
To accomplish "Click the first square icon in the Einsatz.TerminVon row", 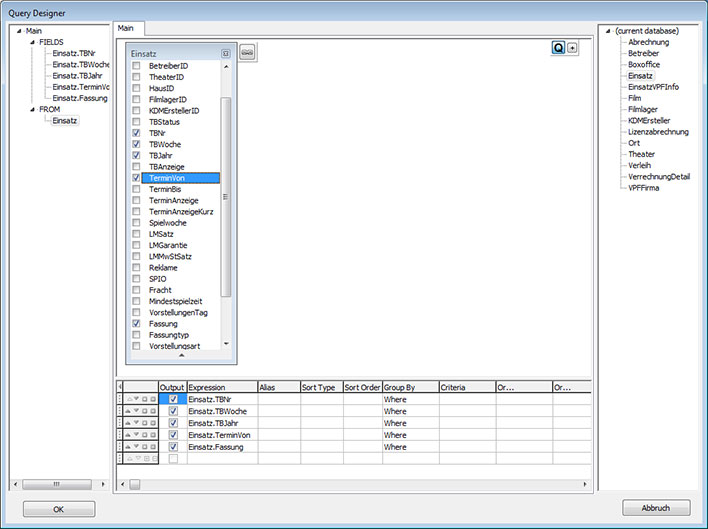I will (145, 435).
